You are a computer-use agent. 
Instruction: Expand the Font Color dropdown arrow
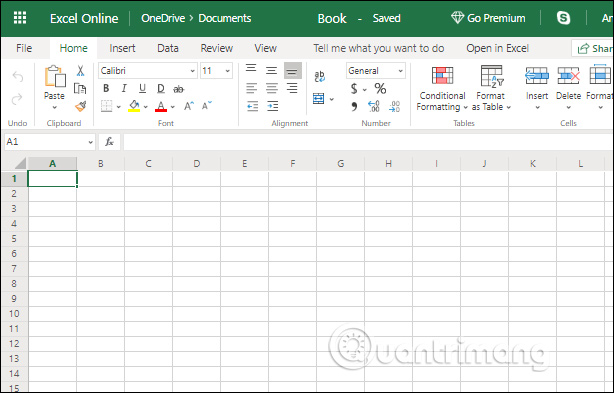point(173,107)
